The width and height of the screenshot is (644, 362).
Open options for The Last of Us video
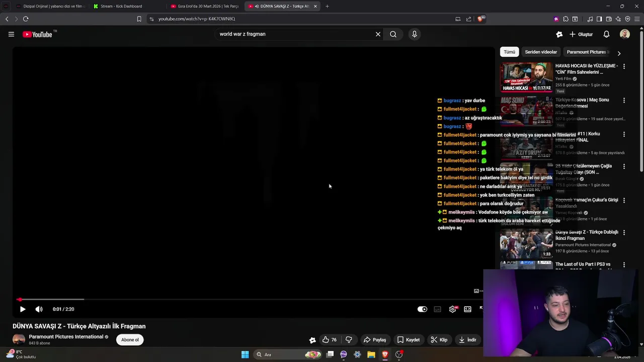pos(624,265)
